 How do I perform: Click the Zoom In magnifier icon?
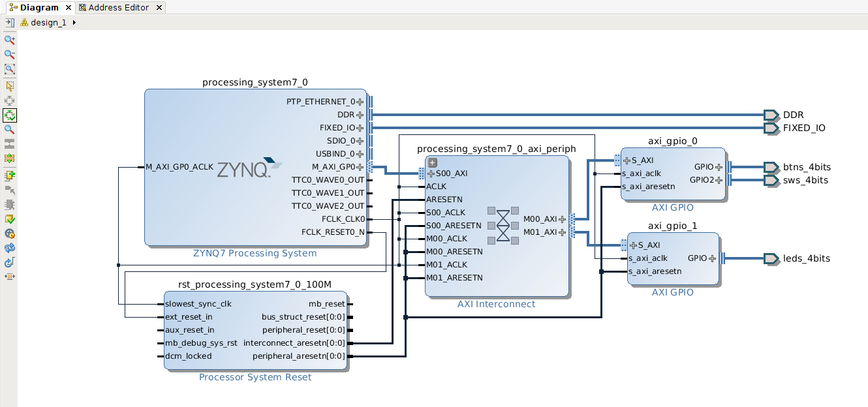(10, 40)
